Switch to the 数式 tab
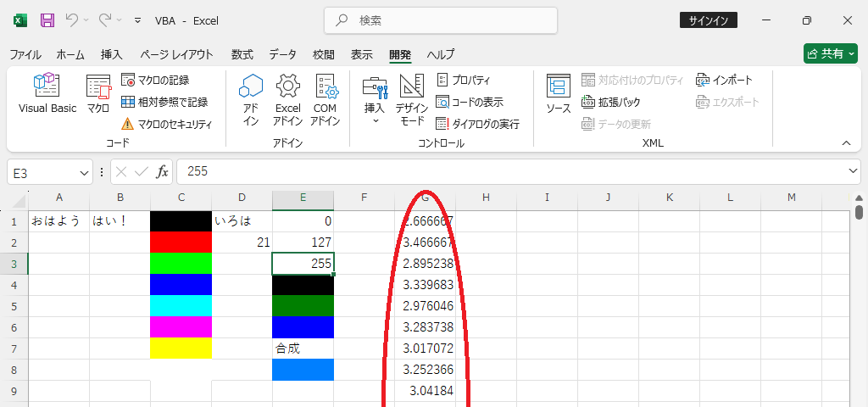Screen dimensions: 868x407 tap(242, 54)
